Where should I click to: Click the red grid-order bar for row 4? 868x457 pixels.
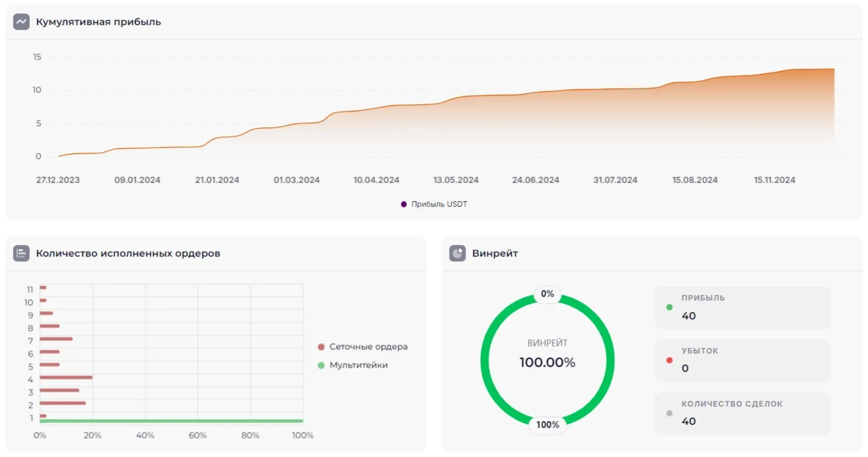66,377
